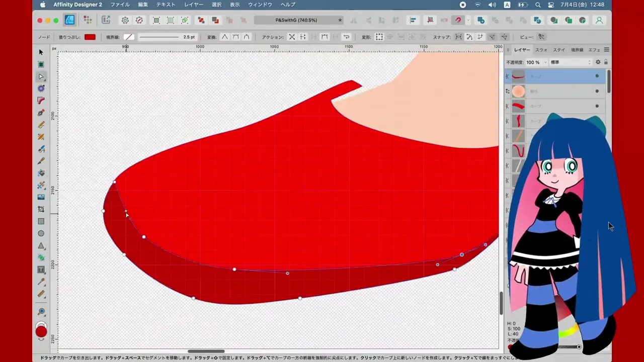Toggle third Snap option beside スナップ

coord(480,37)
